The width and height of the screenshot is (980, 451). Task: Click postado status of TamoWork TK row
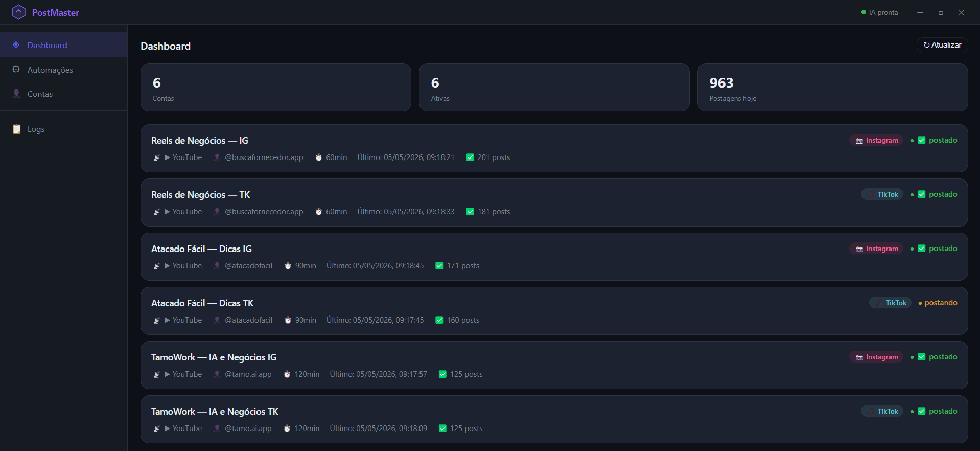(934, 411)
